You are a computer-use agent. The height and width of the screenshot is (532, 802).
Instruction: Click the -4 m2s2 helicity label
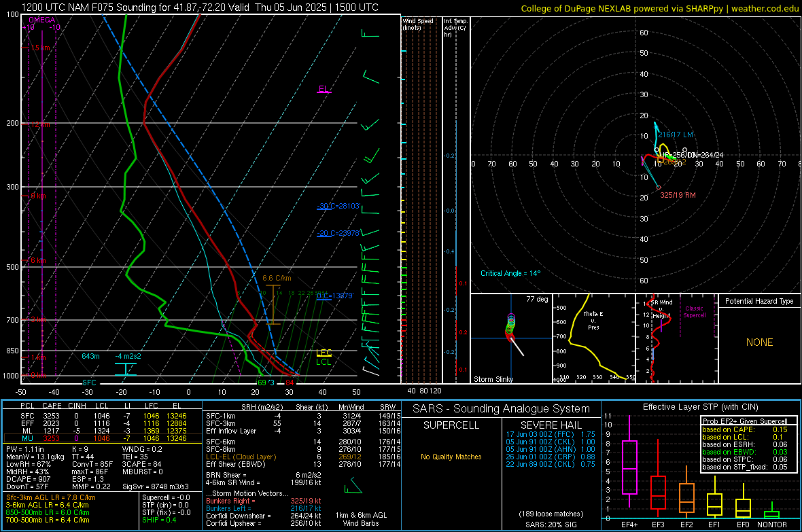coord(128,356)
